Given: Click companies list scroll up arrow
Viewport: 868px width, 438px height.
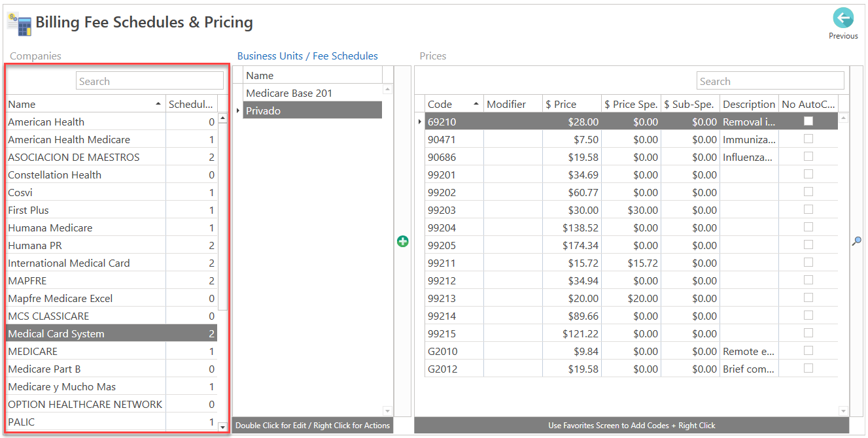Looking at the screenshot, I should point(222,118).
